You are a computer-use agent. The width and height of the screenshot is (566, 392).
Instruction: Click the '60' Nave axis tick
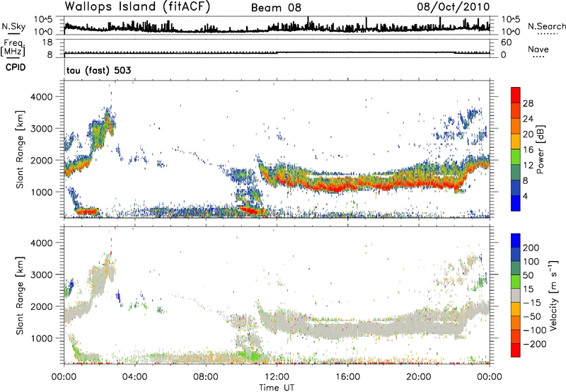pos(507,42)
